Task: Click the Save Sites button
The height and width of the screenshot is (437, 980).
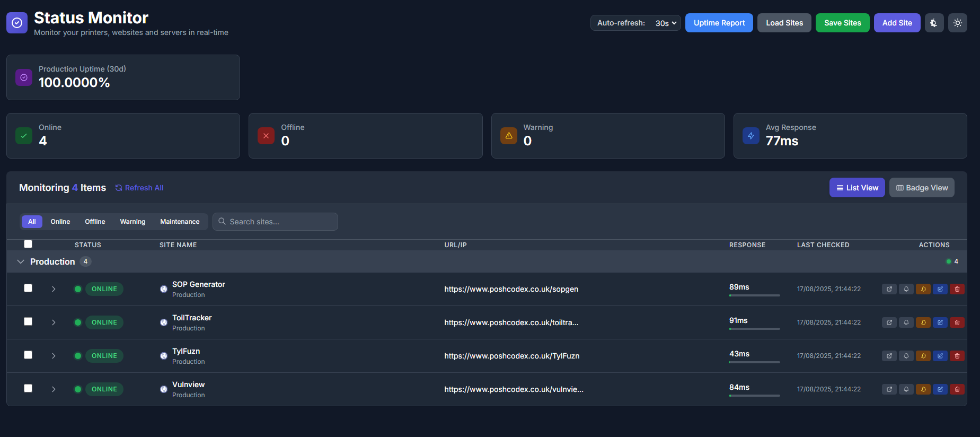Action: [843, 23]
